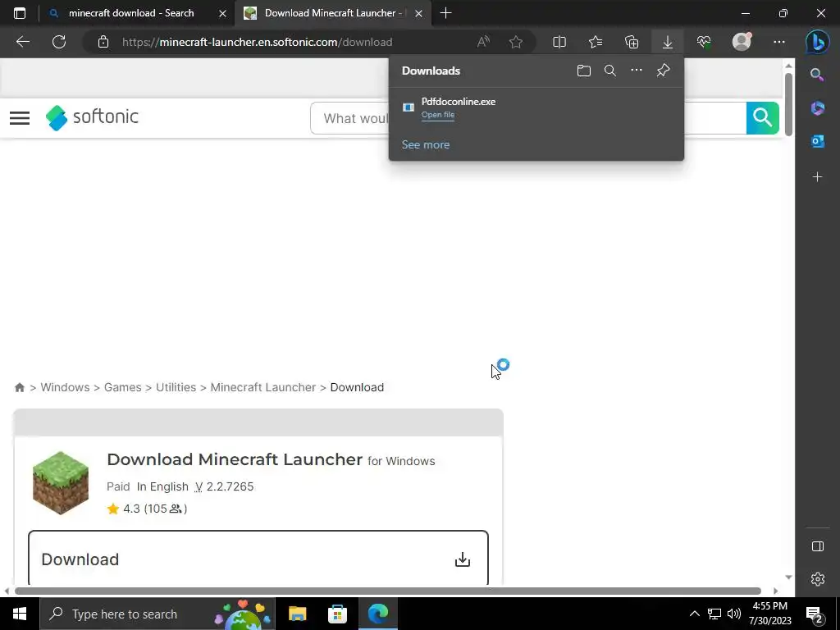840x630 pixels.
Task: Click the Softonic green search button
Action: click(x=762, y=118)
